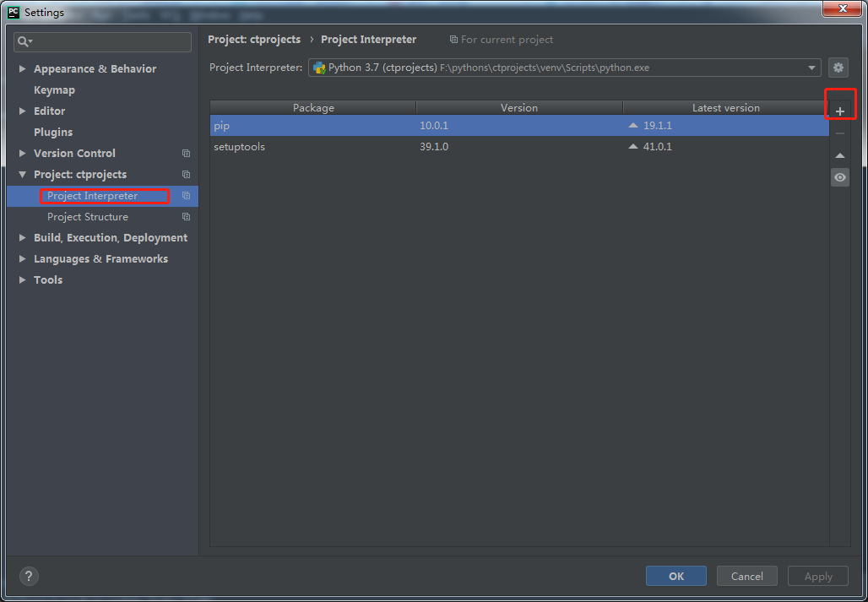The height and width of the screenshot is (602, 868).
Task: Click the settings search field
Action: [x=101, y=41]
